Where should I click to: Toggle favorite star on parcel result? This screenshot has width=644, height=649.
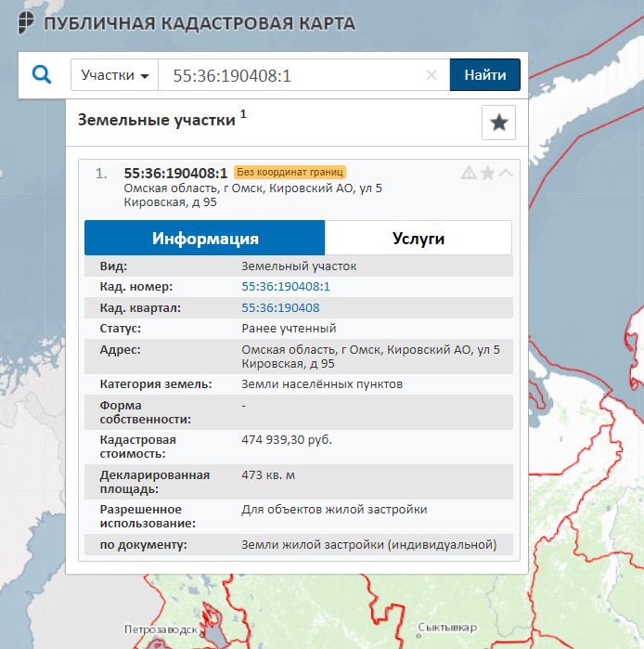coord(487,173)
